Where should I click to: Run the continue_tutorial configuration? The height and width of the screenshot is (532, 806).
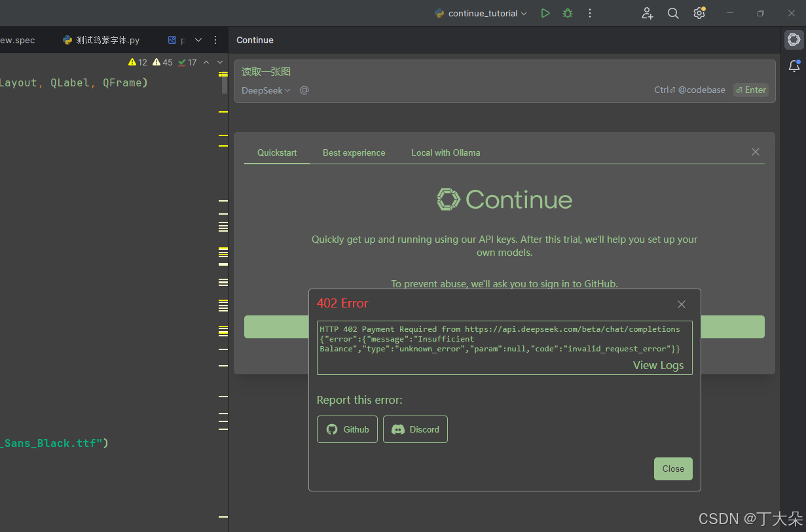545,13
